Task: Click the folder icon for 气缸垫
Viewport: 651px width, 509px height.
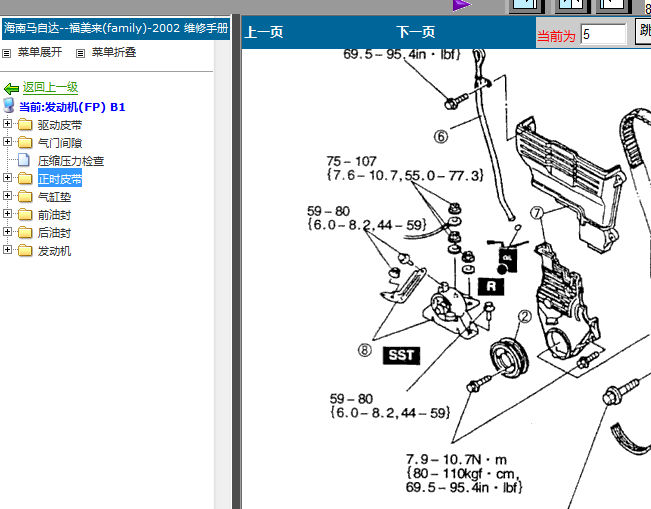Action: [25, 196]
